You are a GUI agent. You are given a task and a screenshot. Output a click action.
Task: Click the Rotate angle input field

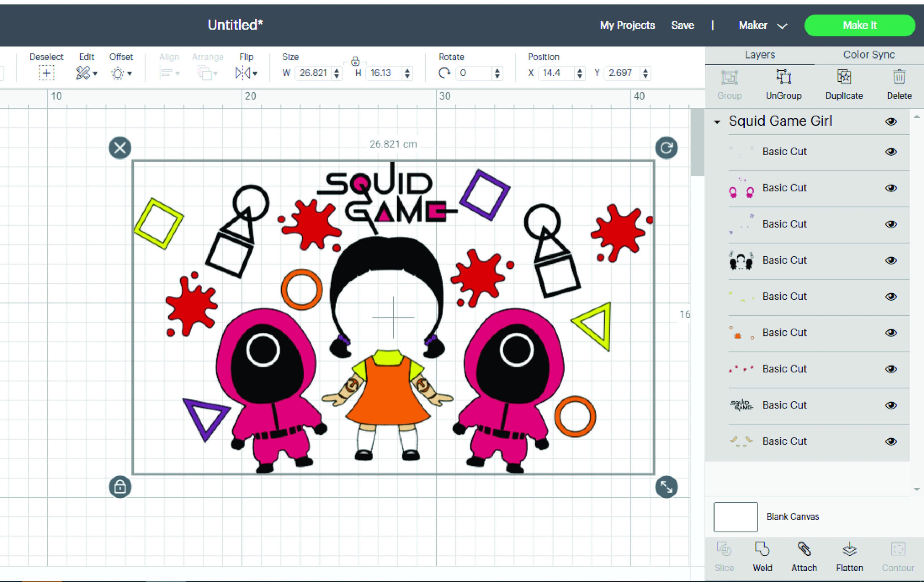(474, 73)
